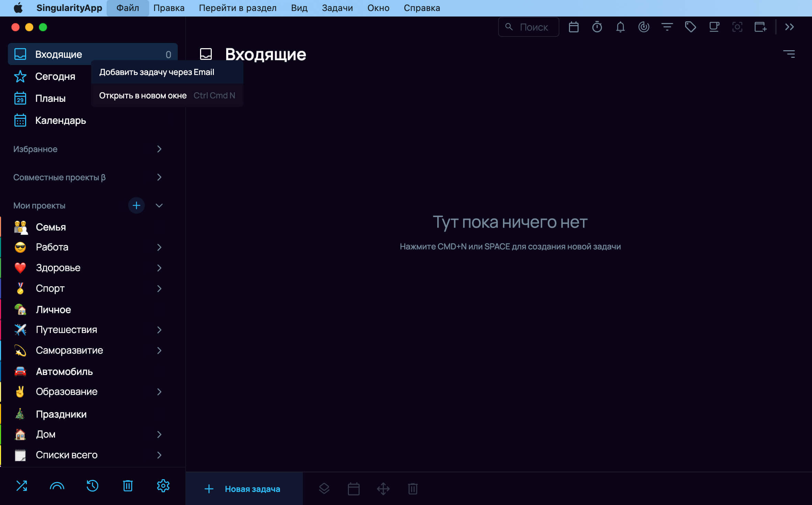Screen dimensions: 812x505
Task: Open the history clock icon in sidebar footer
Action: (92, 485)
